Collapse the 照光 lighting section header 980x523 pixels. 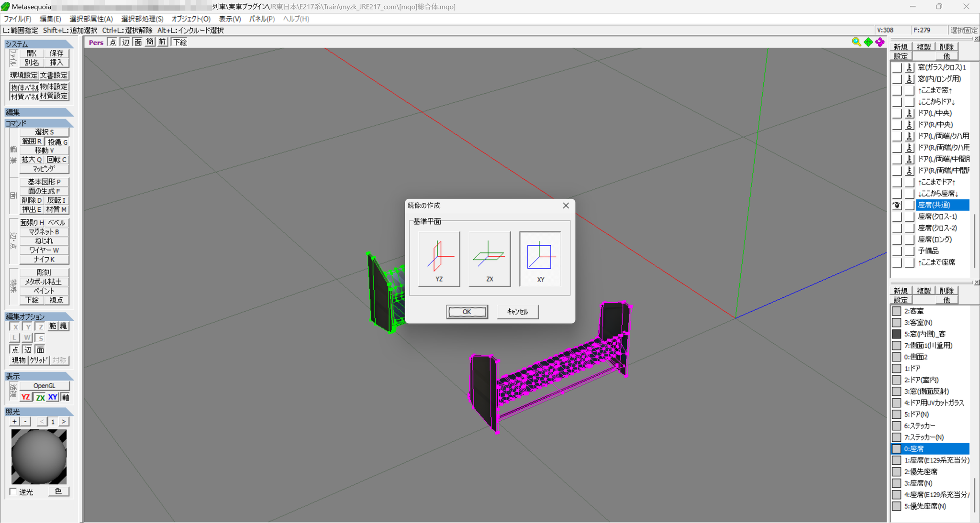pos(39,412)
